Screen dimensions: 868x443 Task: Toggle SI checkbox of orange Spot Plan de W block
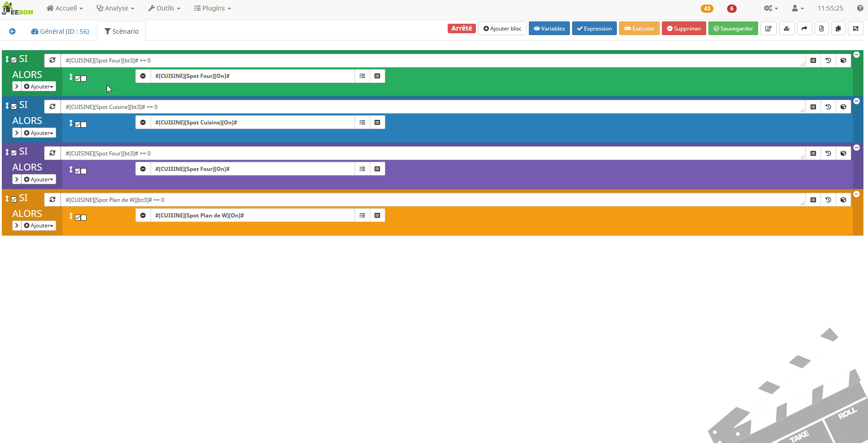(14, 199)
